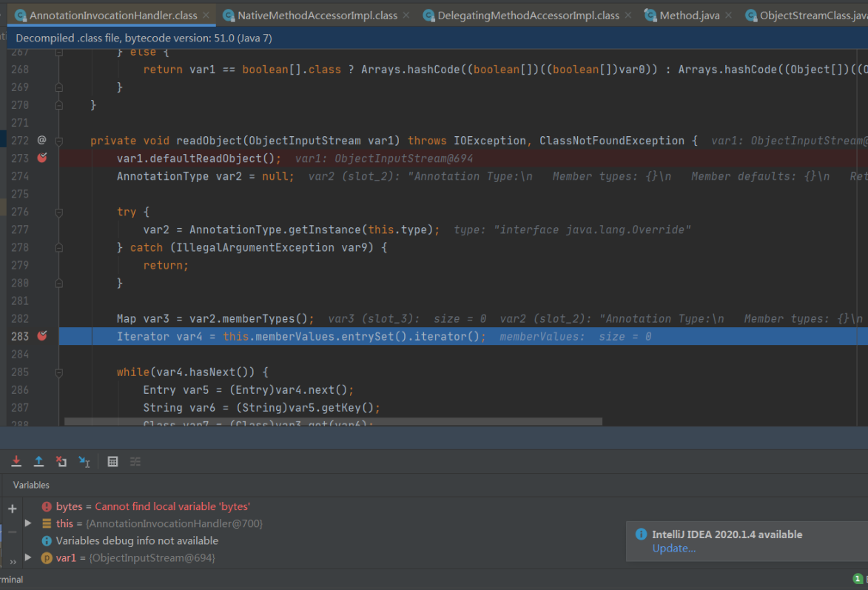
Task: Close Method.java tab
Action: coord(728,16)
